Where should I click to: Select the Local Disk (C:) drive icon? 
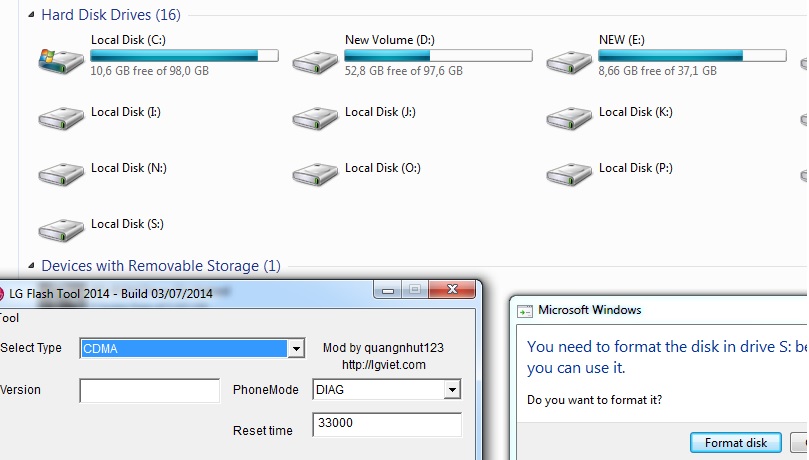pyautogui.click(x=61, y=61)
